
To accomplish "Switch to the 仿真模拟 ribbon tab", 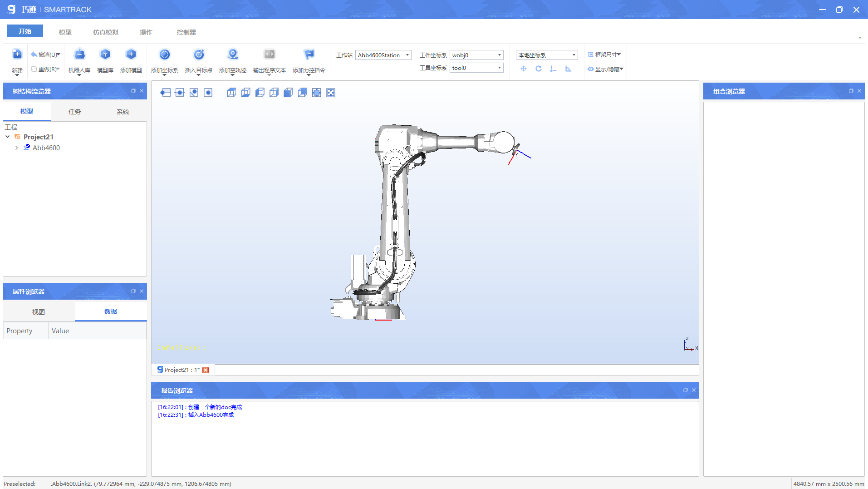I will coord(106,32).
